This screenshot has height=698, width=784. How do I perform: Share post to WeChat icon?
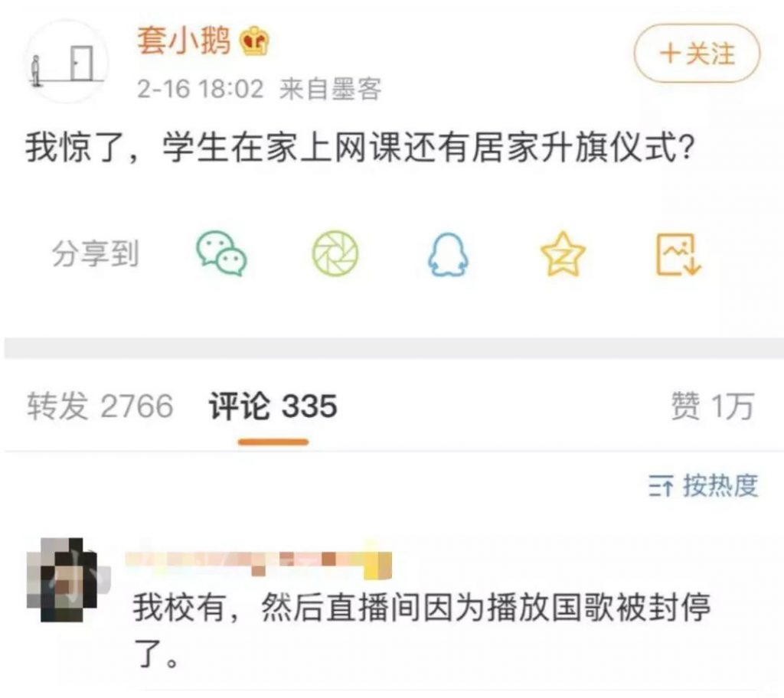coord(221,253)
